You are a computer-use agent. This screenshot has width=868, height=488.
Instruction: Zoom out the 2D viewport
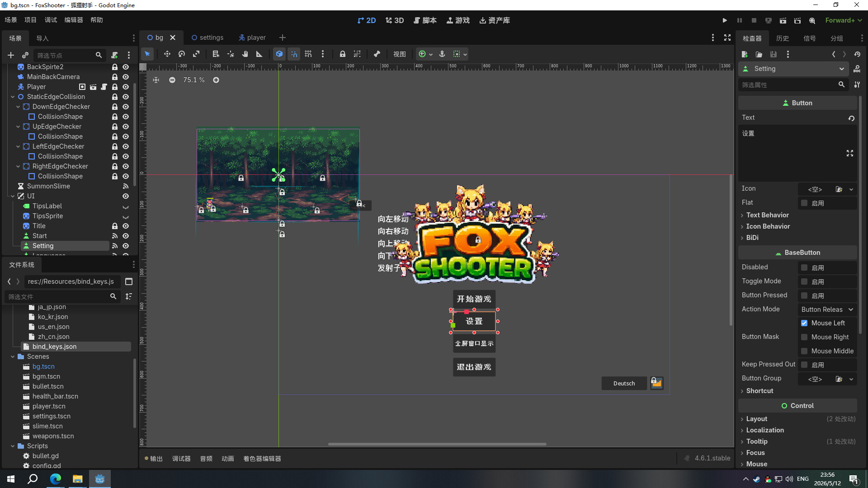click(172, 80)
